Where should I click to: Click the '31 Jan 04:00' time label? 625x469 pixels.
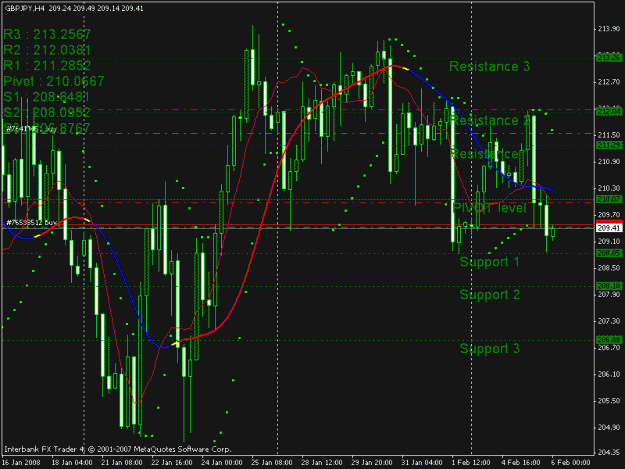click(422, 463)
